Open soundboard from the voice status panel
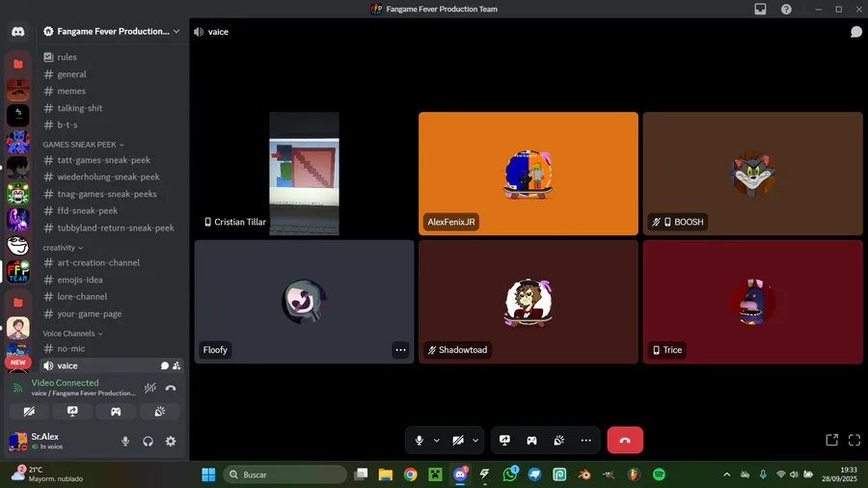This screenshot has width=868, height=488. (159, 411)
